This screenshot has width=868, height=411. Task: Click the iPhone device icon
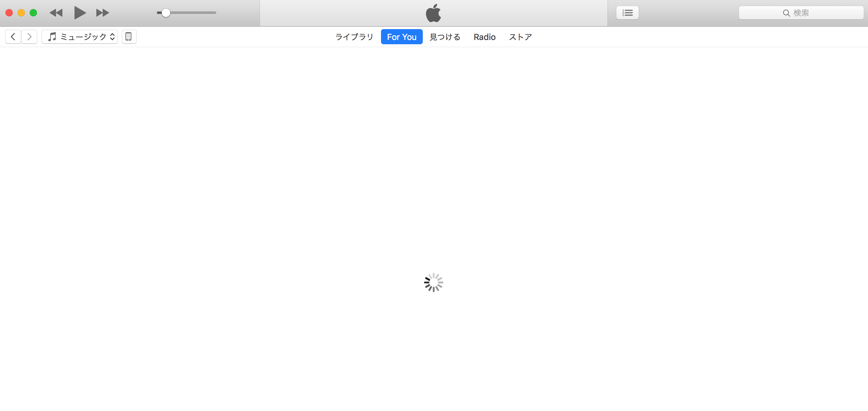point(129,36)
